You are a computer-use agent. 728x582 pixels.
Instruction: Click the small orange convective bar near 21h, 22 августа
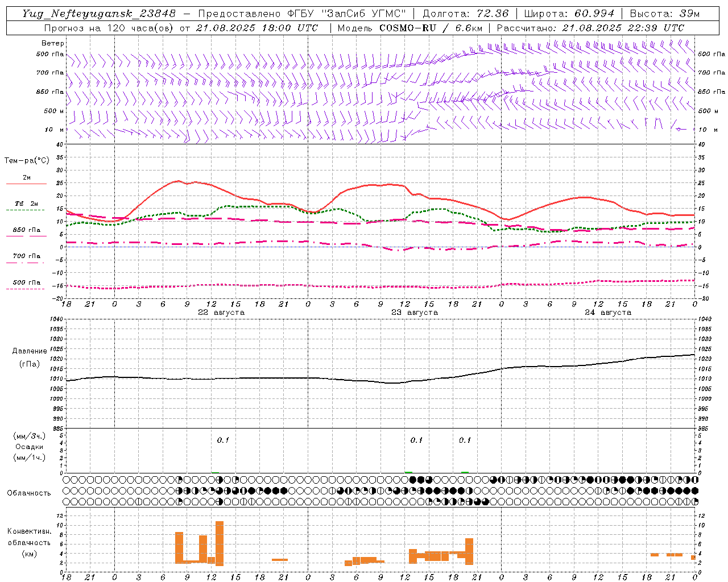(x=280, y=560)
